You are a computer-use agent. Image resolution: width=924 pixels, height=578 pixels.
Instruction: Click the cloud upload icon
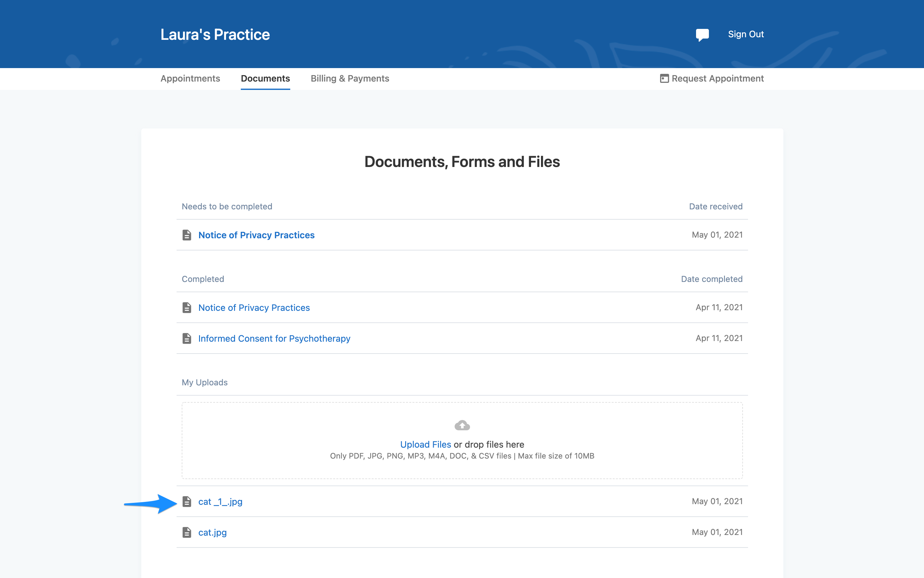tap(462, 425)
